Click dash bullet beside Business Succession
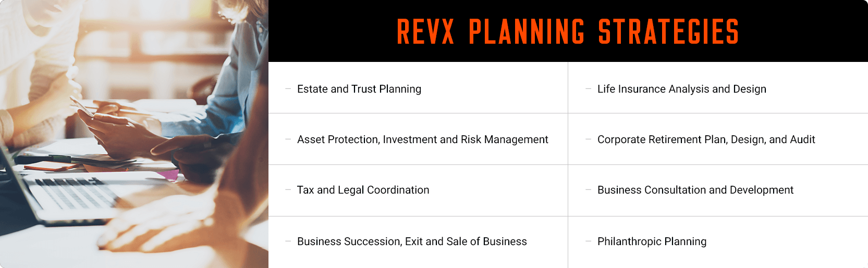Screen dimensions: 868x268 [x=288, y=241]
